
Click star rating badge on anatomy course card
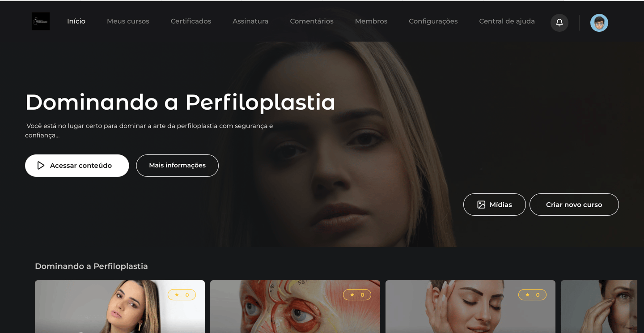pos(357,295)
